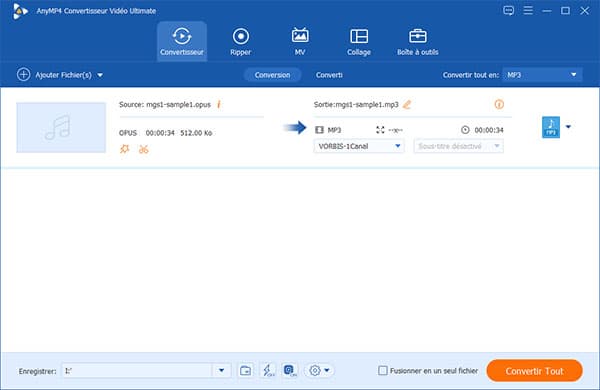Expand the Ajouter Fichier(s) dropdown arrow
This screenshot has height=390, width=600.
[100, 75]
